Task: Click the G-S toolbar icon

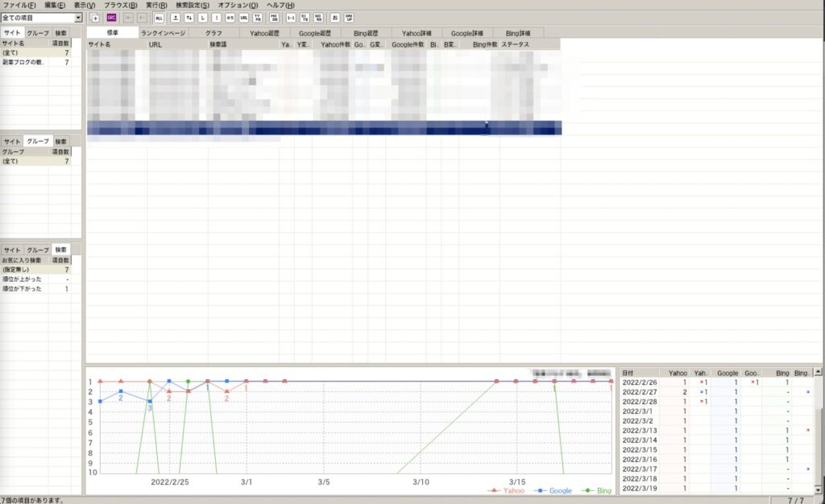Action: 230,18
